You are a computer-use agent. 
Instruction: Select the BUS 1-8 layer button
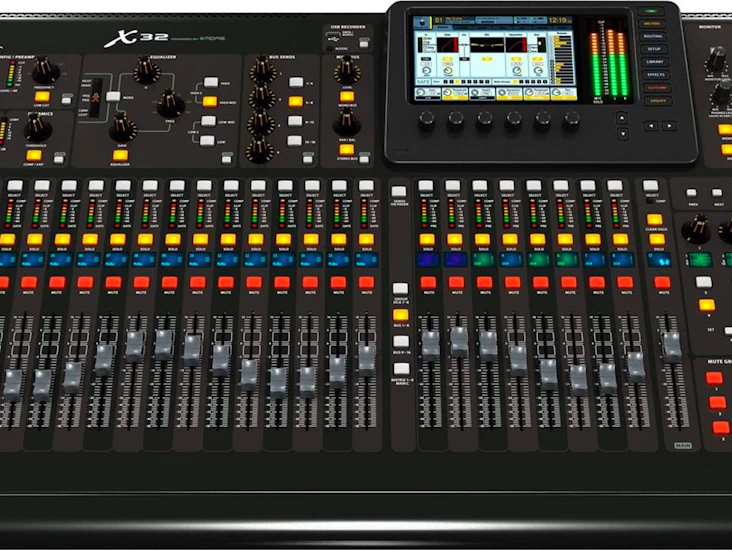point(400,315)
